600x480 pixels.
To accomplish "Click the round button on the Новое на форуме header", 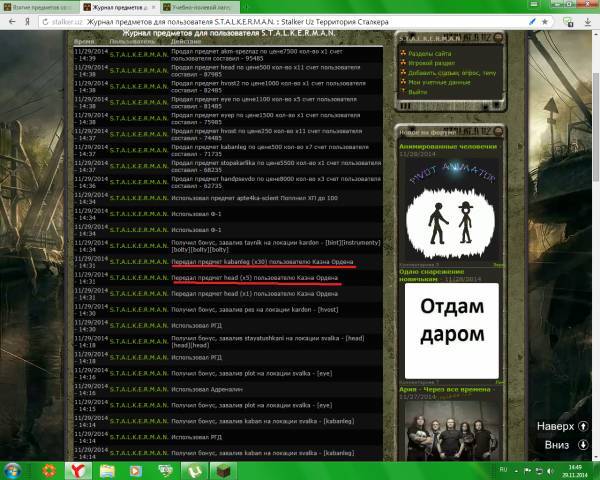I will (x=498, y=132).
